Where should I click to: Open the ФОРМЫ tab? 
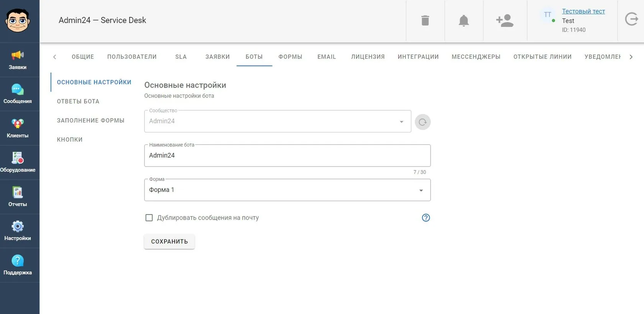[x=290, y=57]
